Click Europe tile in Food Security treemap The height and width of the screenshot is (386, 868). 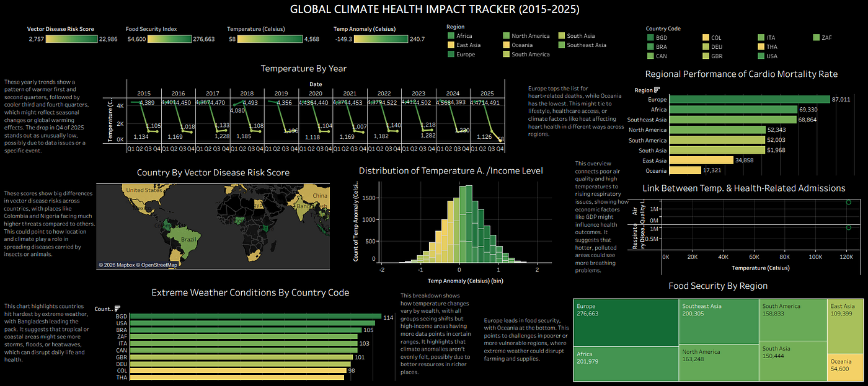pos(626,322)
